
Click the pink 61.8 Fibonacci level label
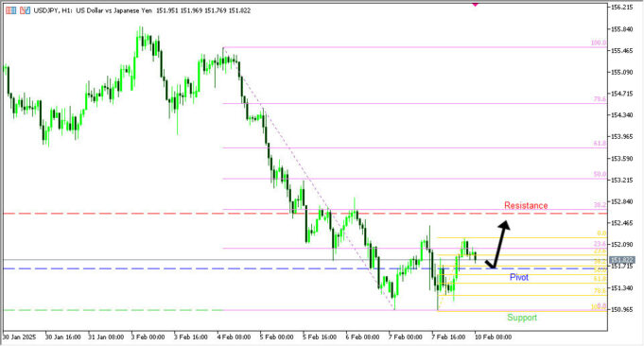pos(600,144)
